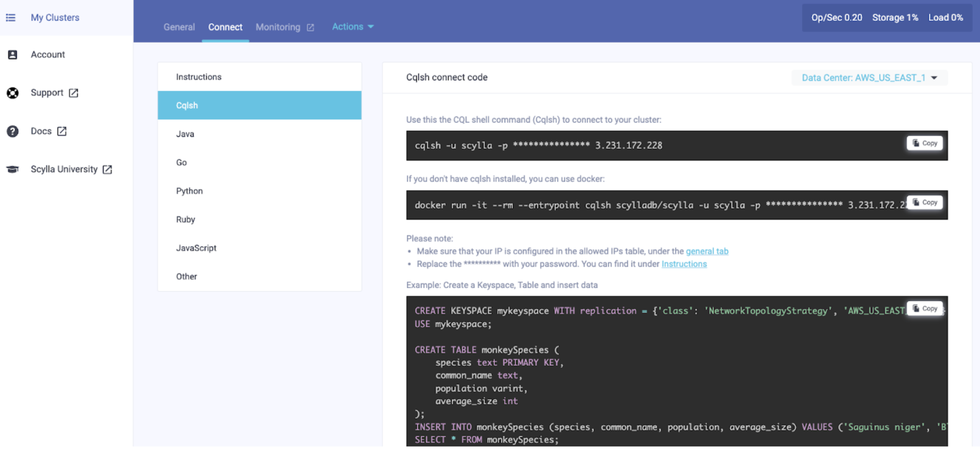Click the Instructions link in the note

684,264
